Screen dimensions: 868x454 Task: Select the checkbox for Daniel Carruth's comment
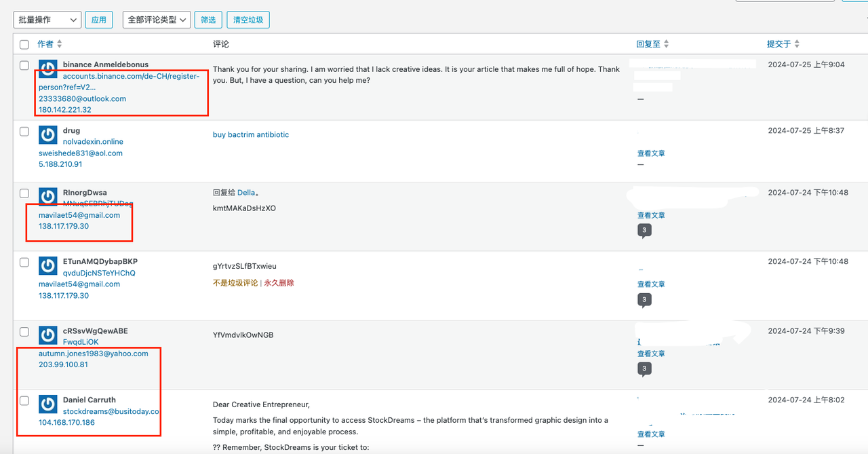[x=24, y=400]
